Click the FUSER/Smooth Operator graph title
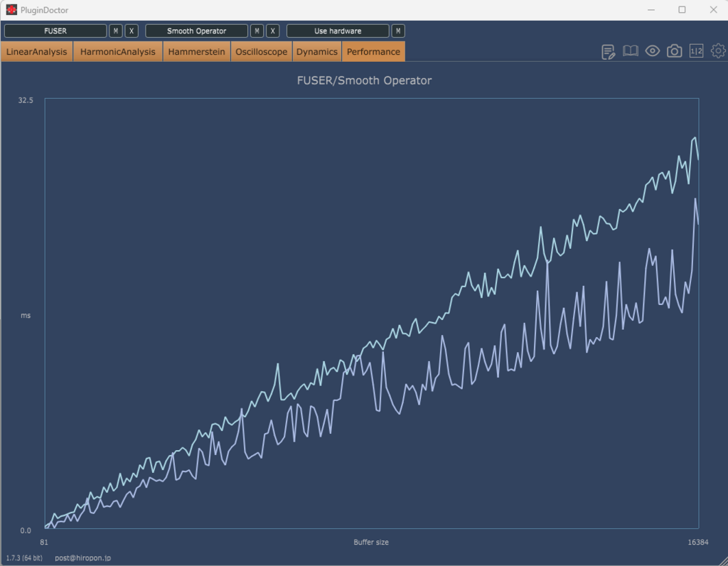The width and height of the screenshot is (728, 566). click(364, 80)
